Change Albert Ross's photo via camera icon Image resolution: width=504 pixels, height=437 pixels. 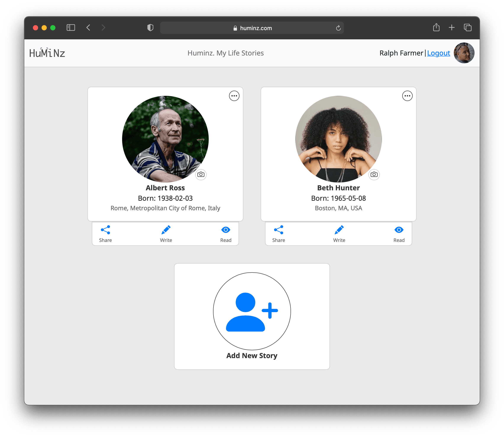tap(201, 175)
